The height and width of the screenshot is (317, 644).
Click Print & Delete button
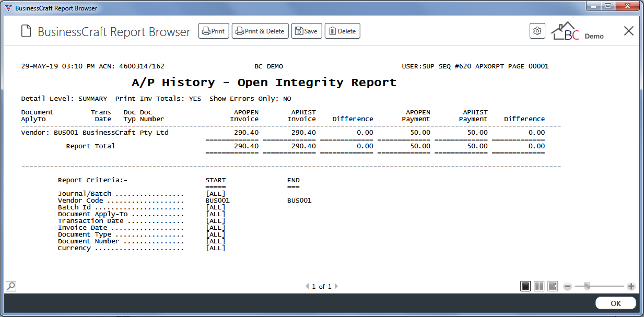pos(260,31)
